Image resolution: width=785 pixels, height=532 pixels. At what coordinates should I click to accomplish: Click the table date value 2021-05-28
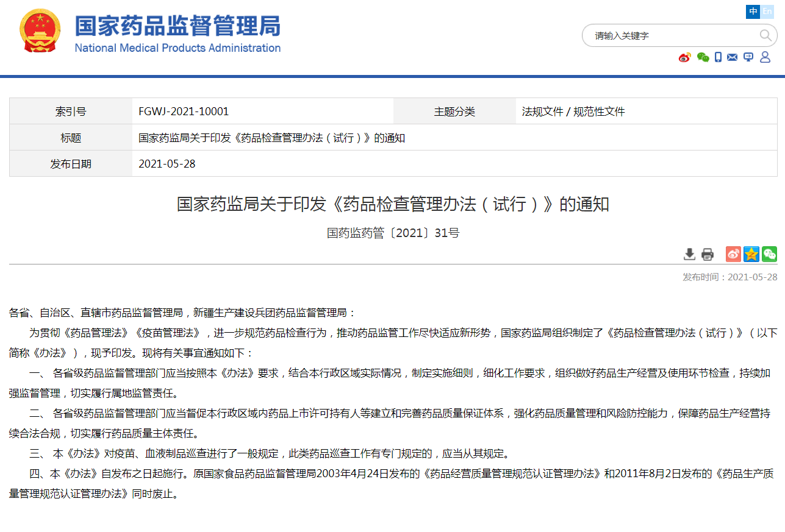pyautogui.click(x=167, y=164)
